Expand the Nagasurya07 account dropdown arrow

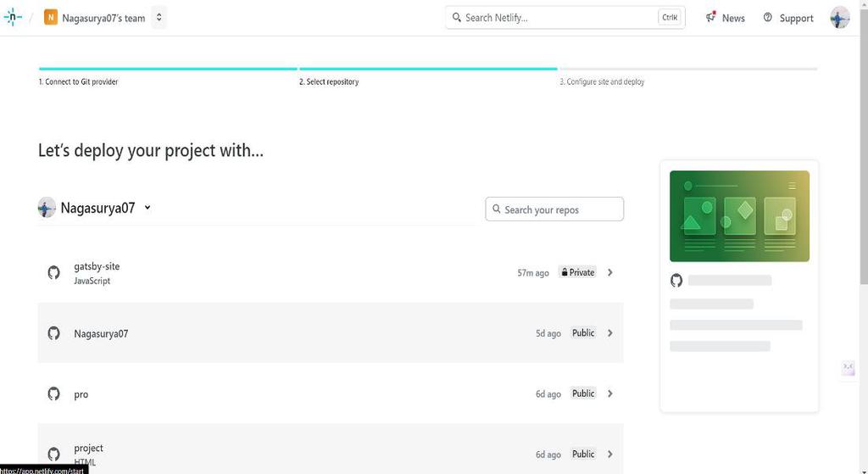click(147, 208)
